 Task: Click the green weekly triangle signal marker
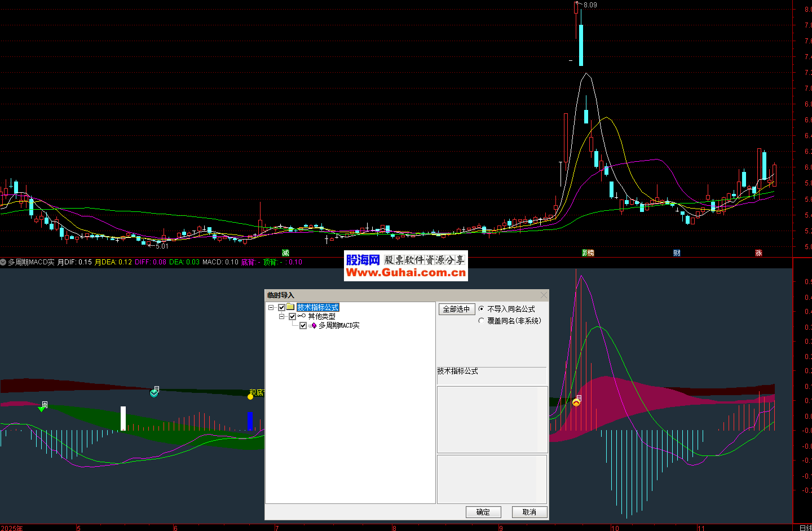coord(41,408)
